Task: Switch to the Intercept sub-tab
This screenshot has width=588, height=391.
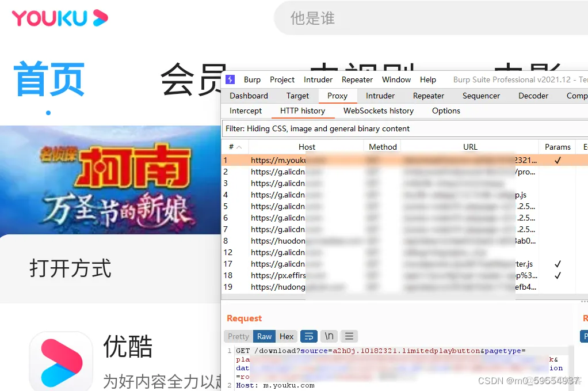Action: (246, 111)
